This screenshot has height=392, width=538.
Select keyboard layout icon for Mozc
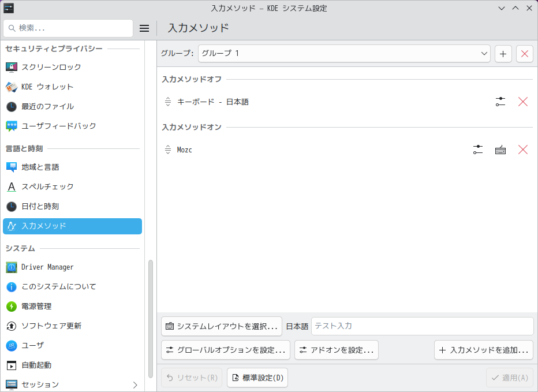coord(500,150)
